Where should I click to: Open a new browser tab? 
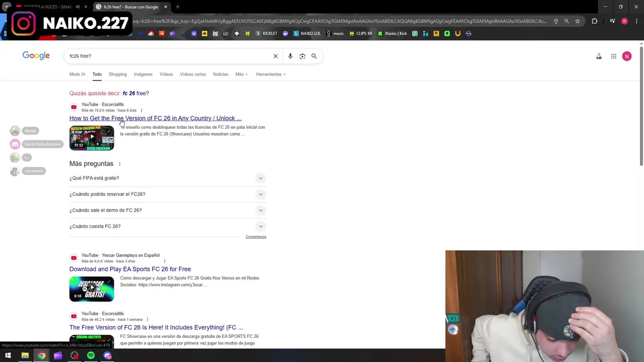click(x=178, y=7)
